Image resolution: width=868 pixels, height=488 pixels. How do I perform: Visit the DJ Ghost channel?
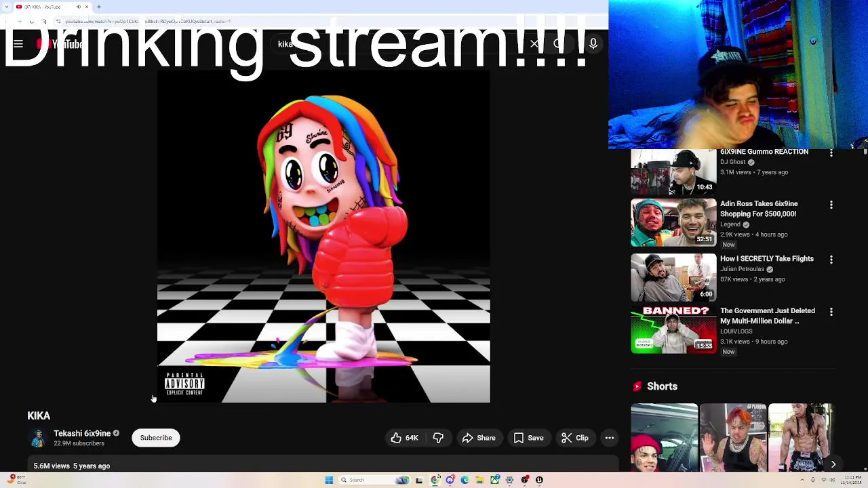[x=732, y=162]
